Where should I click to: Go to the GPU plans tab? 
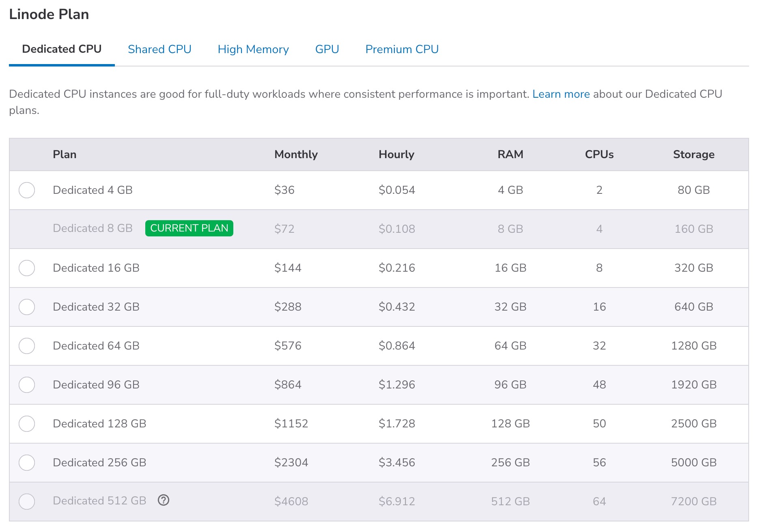(x=327, y=49)
